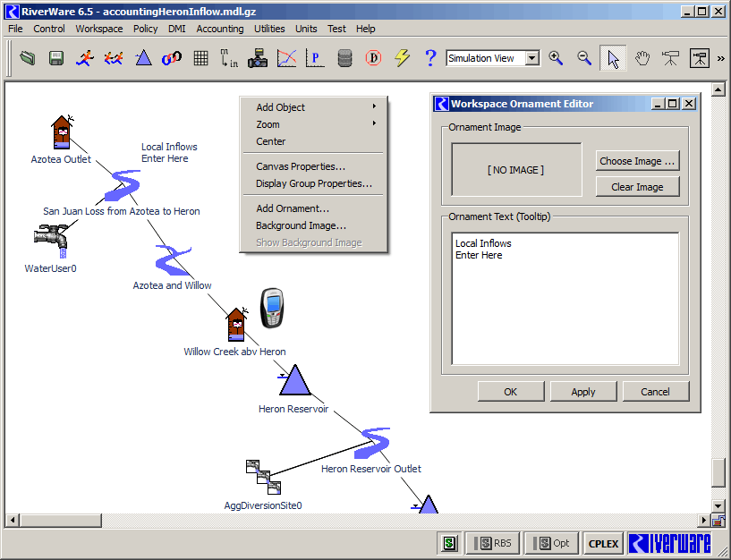Select the Azotea Outlet gage object

[x=62, y=132]
